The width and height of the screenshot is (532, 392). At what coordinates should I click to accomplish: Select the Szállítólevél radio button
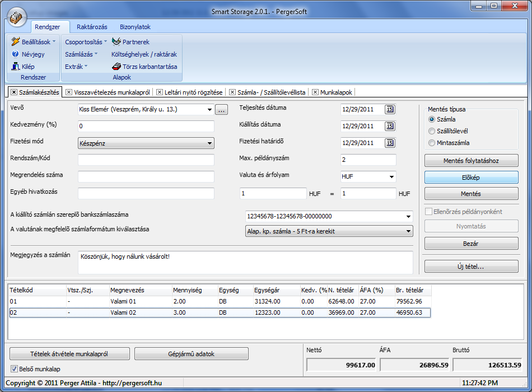(431, 131)
